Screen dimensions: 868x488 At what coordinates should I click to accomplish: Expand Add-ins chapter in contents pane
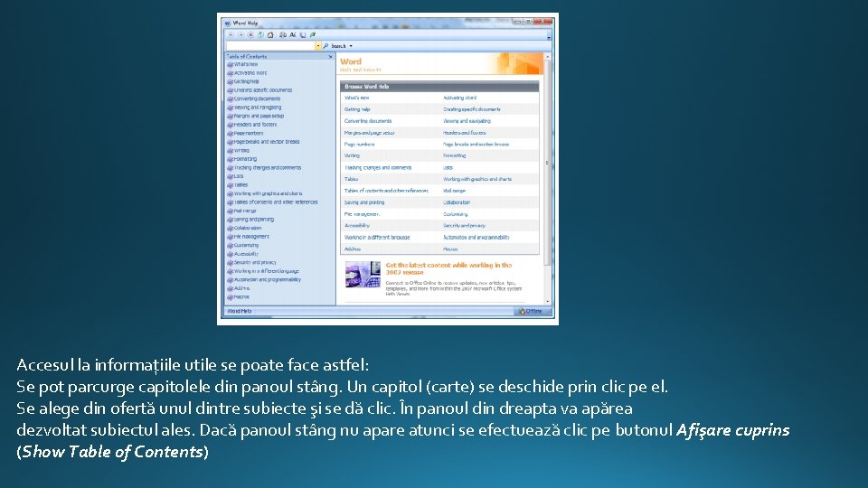click(x=238, y=288)
